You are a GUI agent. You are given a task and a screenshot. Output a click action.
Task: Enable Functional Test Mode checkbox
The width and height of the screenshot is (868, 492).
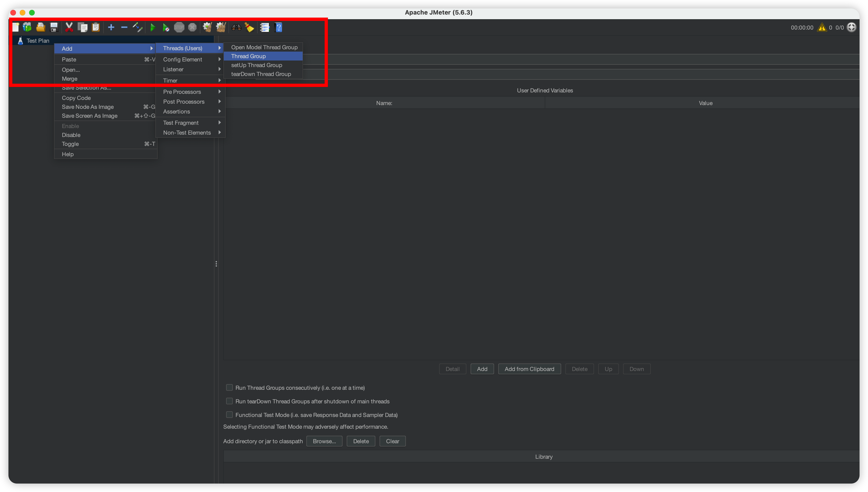pyautogui.click(x=229, y=415)
